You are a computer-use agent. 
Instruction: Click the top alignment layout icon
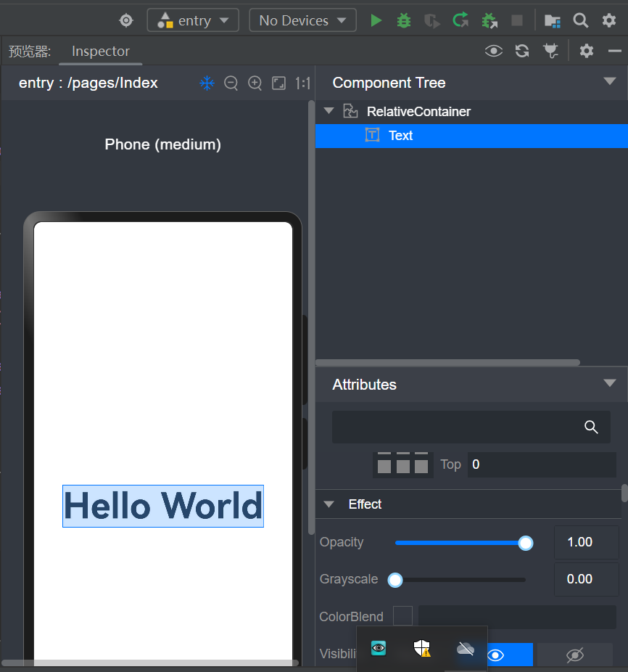click(x=402, y=464)
